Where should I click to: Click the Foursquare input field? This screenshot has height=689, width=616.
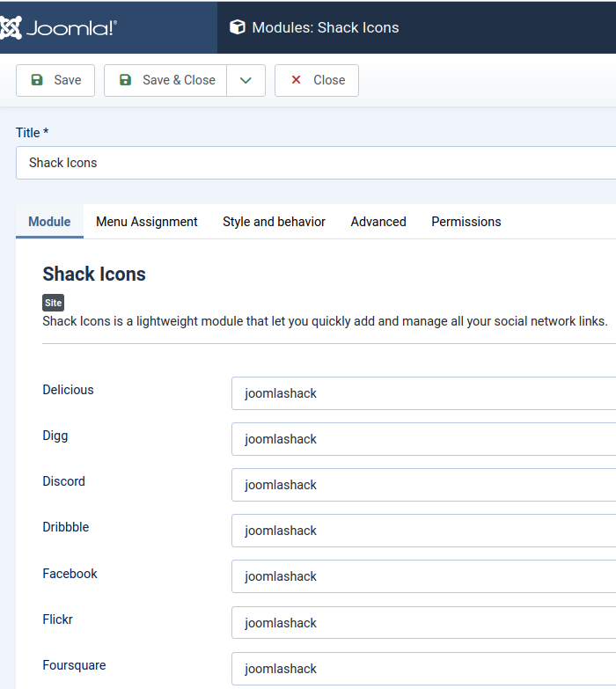point(423,669)
